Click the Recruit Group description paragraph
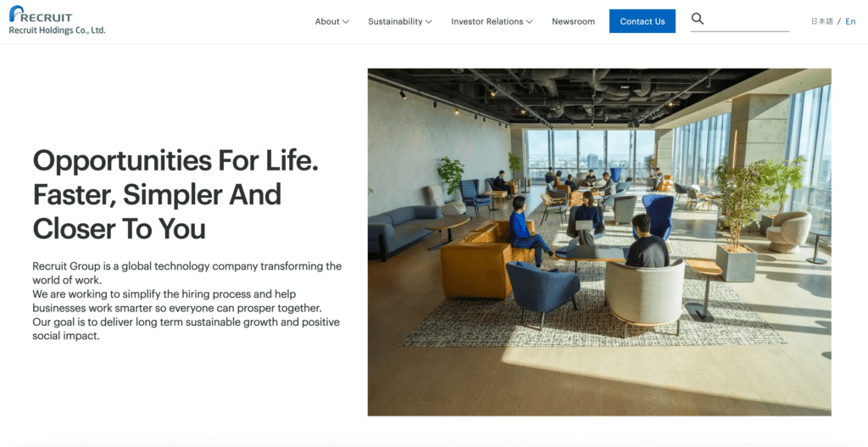The height and width of the screenshot is (447, 868). 187,301
